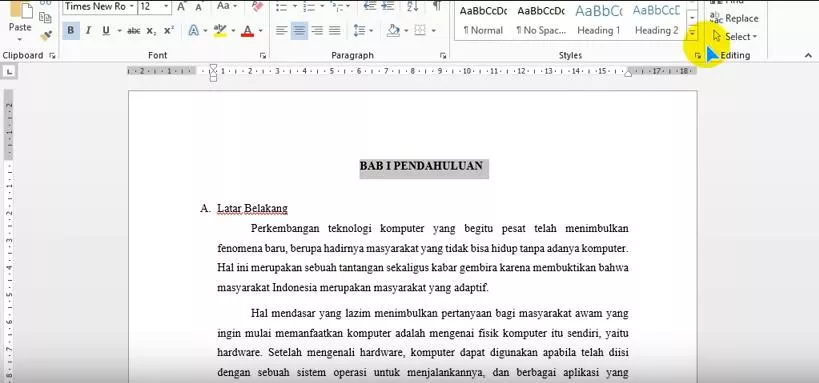Increase paragraph indent
The image size is (819, 383).
click(389, 6)
